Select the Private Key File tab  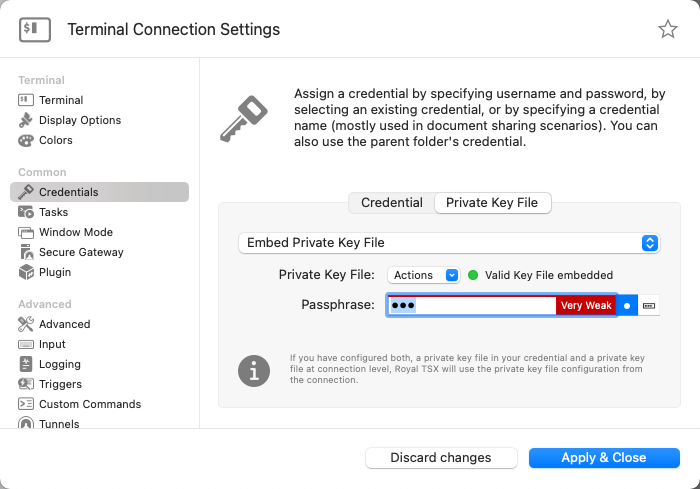[492, 202]
